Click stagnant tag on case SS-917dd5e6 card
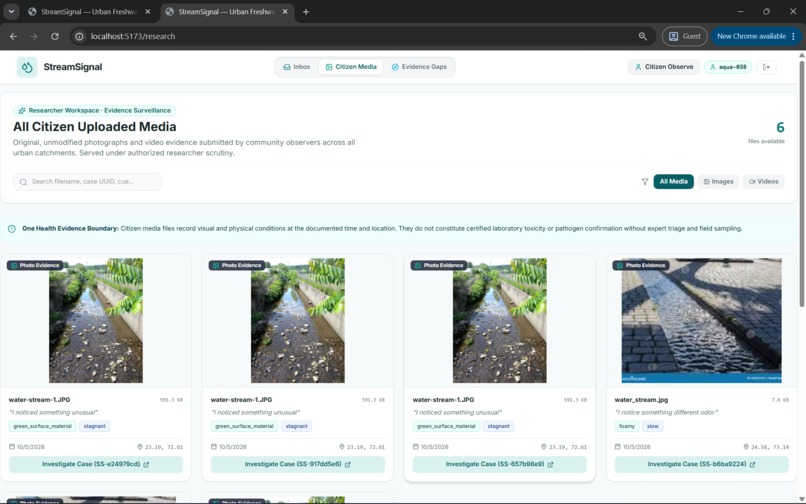The width and height of the screenshot is (806, 504). coord(297,426)
